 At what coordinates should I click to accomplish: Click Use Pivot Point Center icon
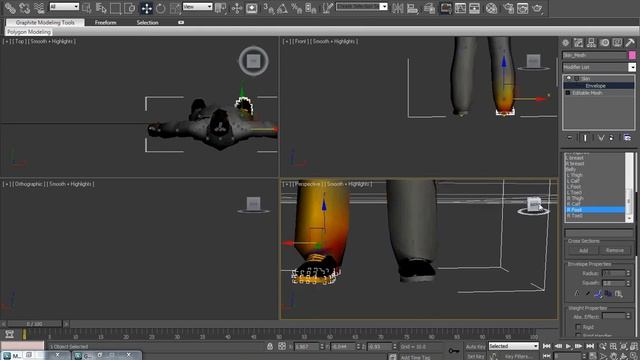(220, 8)
